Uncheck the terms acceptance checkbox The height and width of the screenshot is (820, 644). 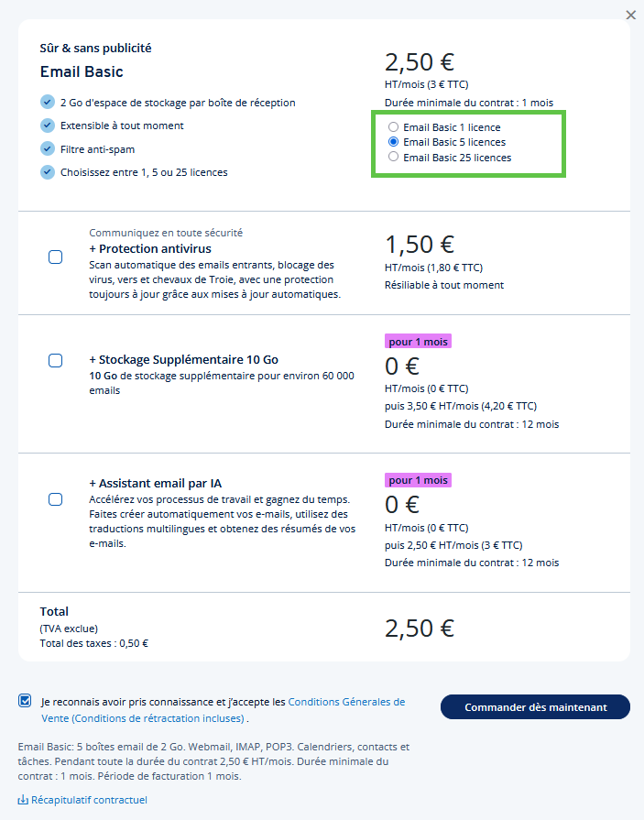pyautogui.click(x=25, y=701)
